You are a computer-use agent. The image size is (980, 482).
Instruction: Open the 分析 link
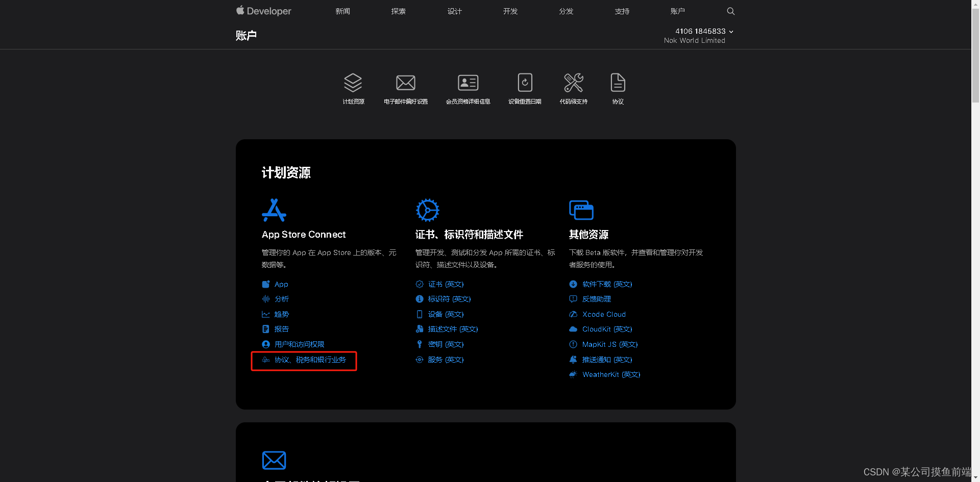(x=282, y=299)
